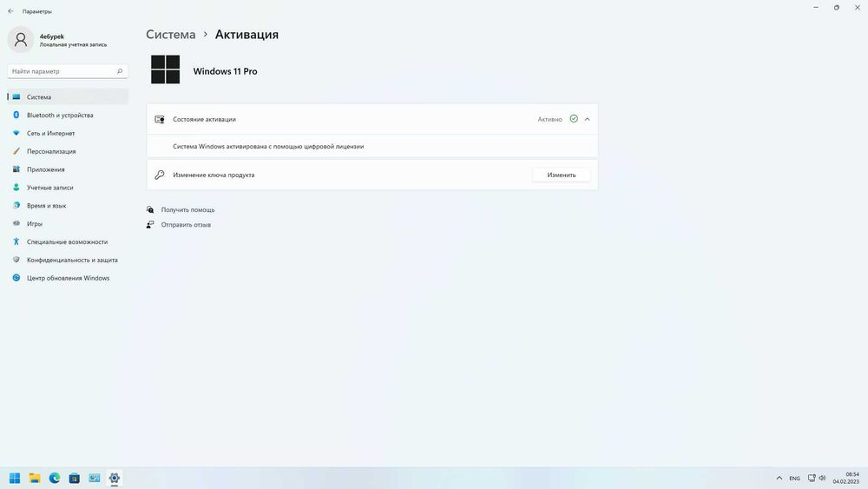This screenshot has height=489, width=868.
Task: Click the Windows 11 Pro logo
Action: [x=166, y=69]
